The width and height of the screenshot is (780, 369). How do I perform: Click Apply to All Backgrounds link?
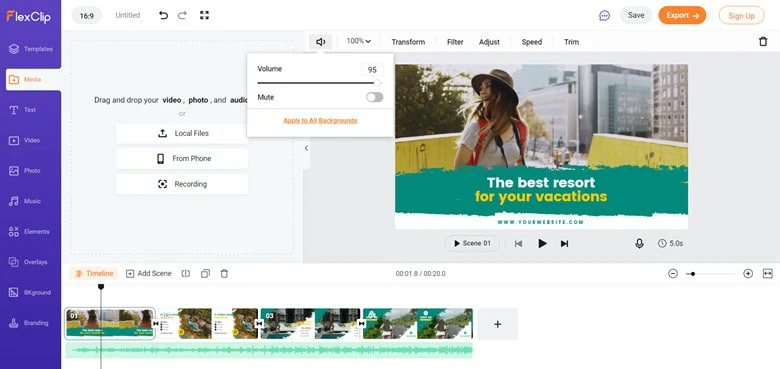320,120
